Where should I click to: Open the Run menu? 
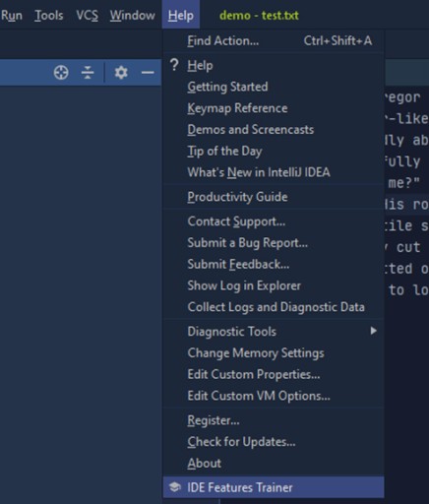(12, 15)
